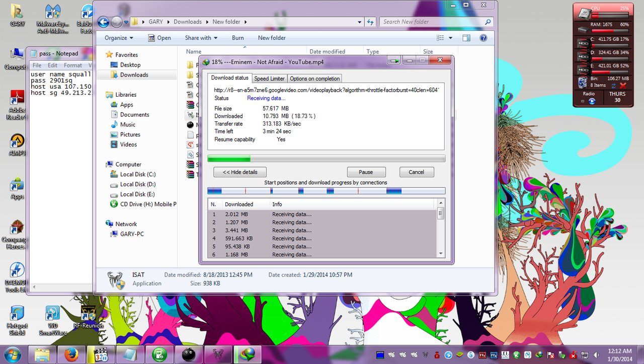Screen dimensions: 644x364
Task: Switch to the Options on completion tab
Action: (x=315, y=79)
